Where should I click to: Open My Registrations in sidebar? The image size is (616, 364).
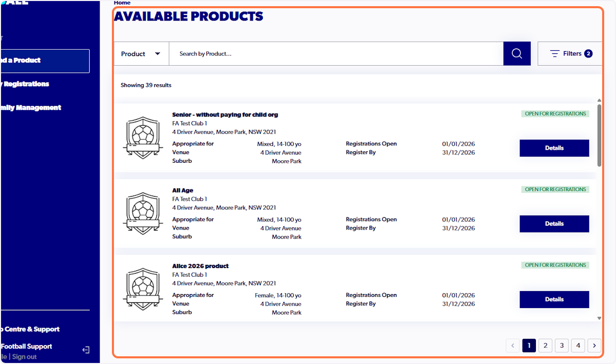(25, 84)
